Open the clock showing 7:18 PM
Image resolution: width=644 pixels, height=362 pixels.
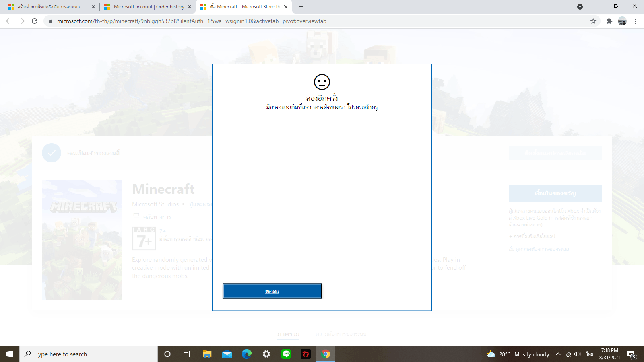(609, 354)
